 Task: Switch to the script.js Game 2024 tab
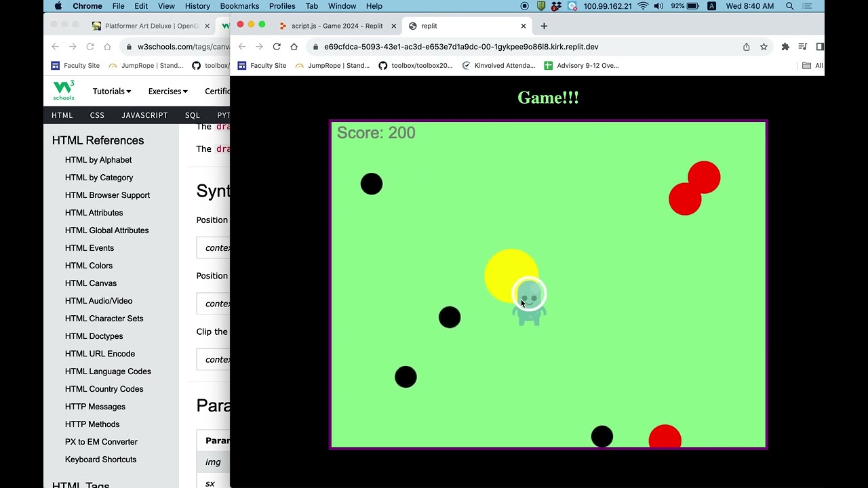point(337,26)
